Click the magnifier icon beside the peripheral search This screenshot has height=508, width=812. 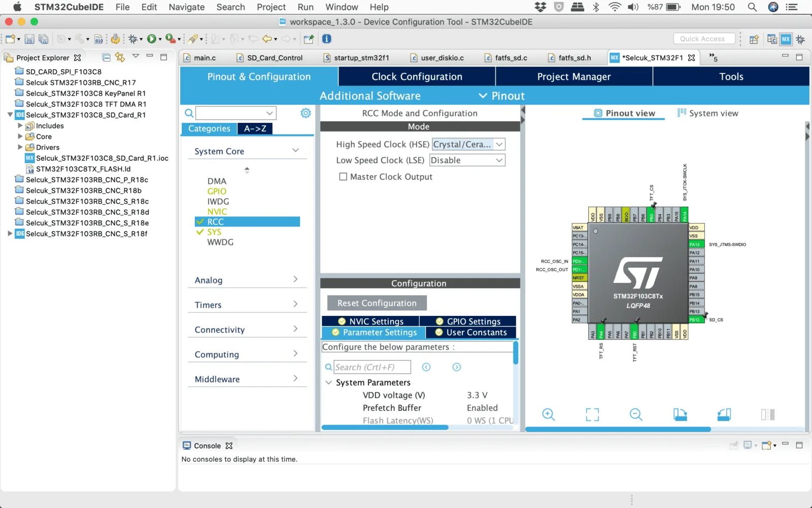coord(189,113)
